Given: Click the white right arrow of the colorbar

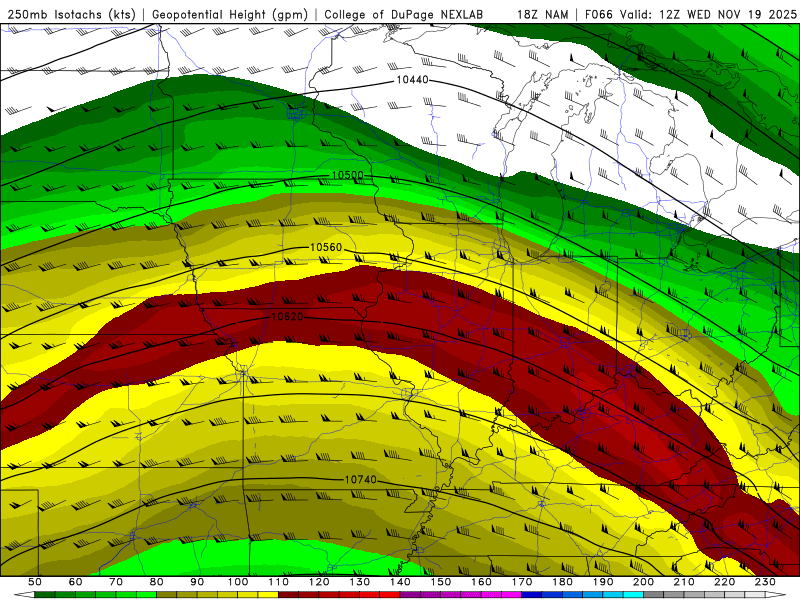Looking at the screenshot, I should click(x=776, y=594).
